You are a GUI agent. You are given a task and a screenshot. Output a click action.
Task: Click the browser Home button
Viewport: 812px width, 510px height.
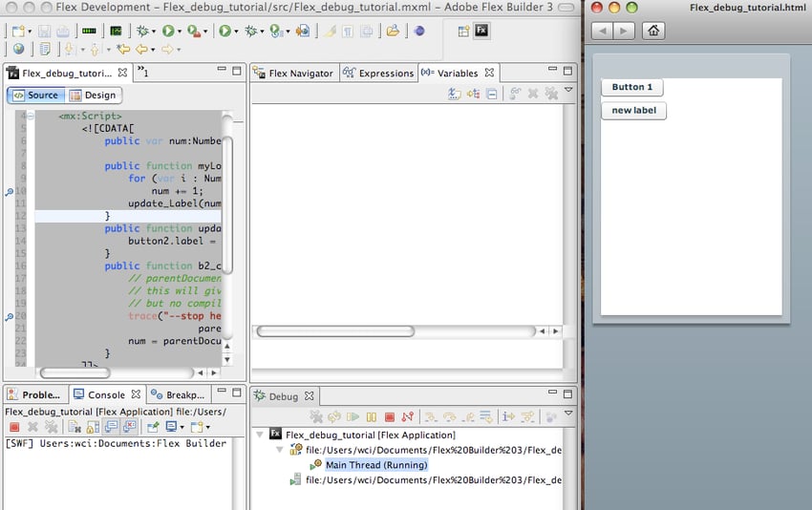653,31
